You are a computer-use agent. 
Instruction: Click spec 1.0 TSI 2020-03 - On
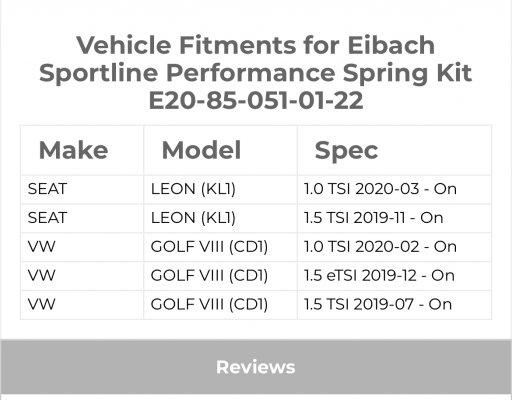click(x=380, y=189)
